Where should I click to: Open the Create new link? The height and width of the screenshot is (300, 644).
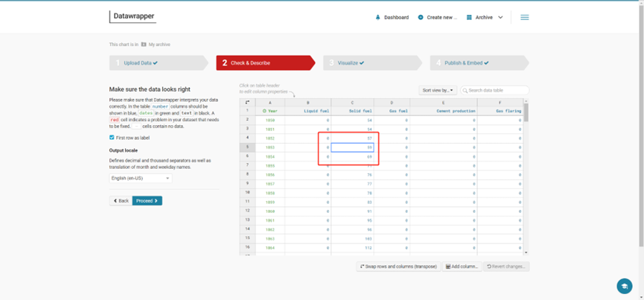[x=442, y=18]
